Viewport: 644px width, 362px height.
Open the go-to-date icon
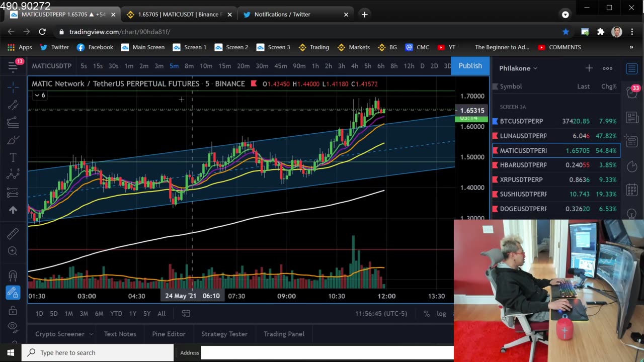pos(186,313)
